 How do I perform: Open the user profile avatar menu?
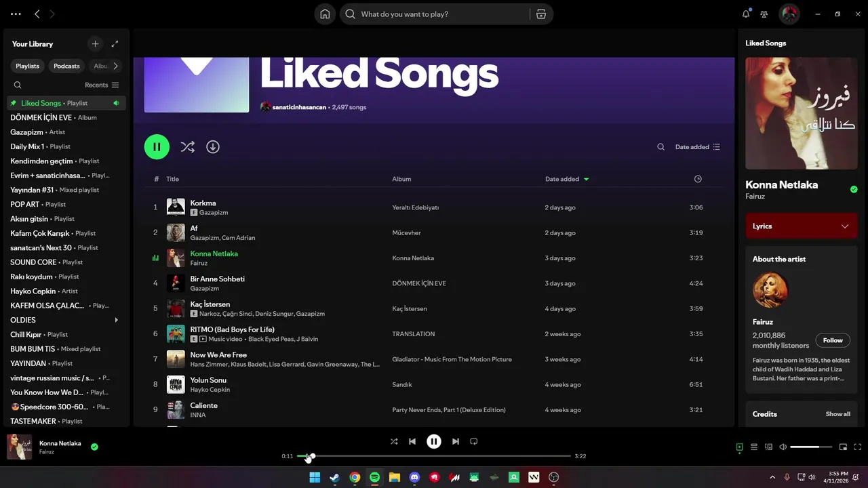[789, 14]
